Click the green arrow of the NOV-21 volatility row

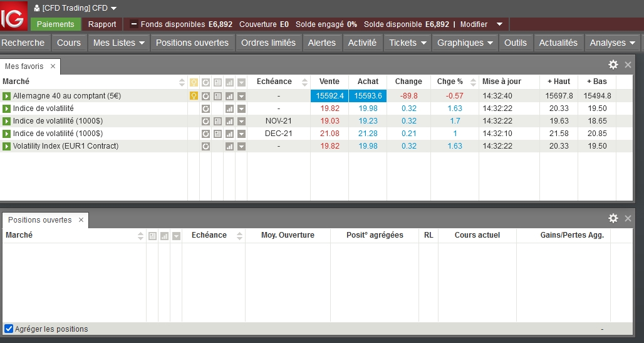(x=6, y=121)
